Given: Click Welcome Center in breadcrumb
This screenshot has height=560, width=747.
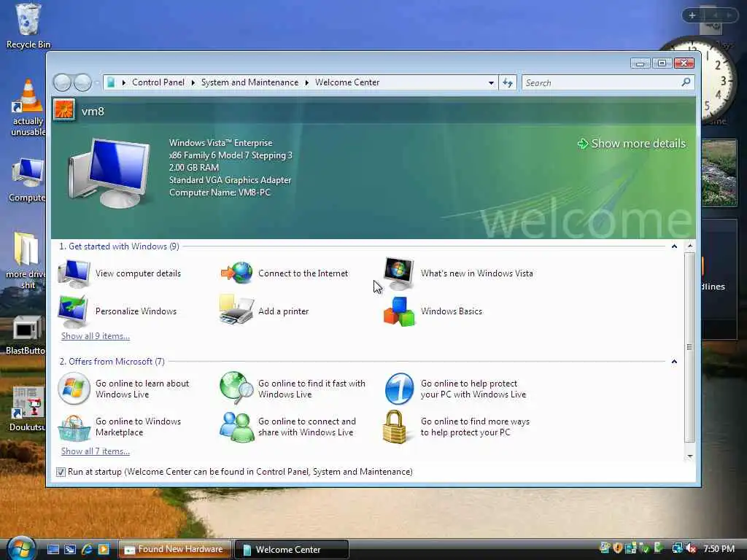Looking at the screenshot, I should tap(347, 82).
